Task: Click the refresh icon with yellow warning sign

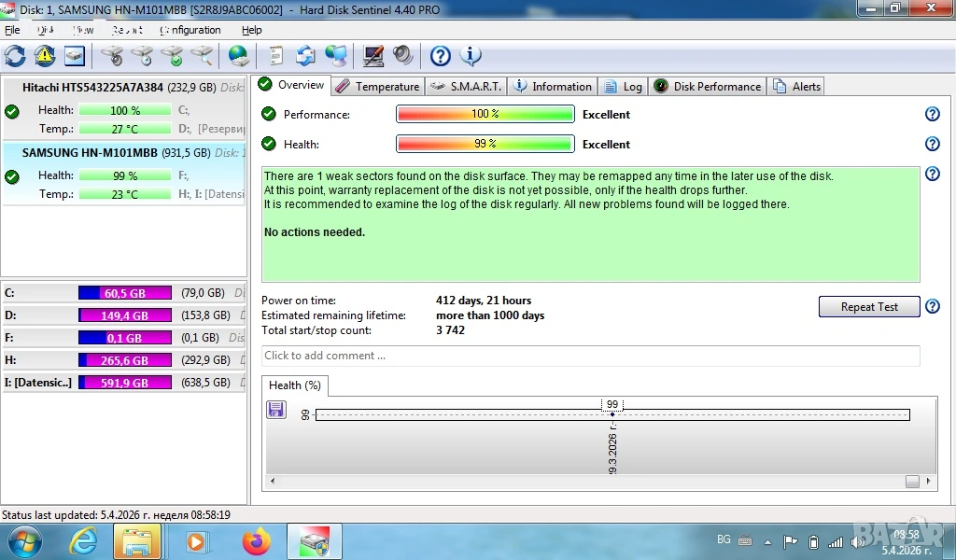Action: pyautogui.click(x=45, y=56)
